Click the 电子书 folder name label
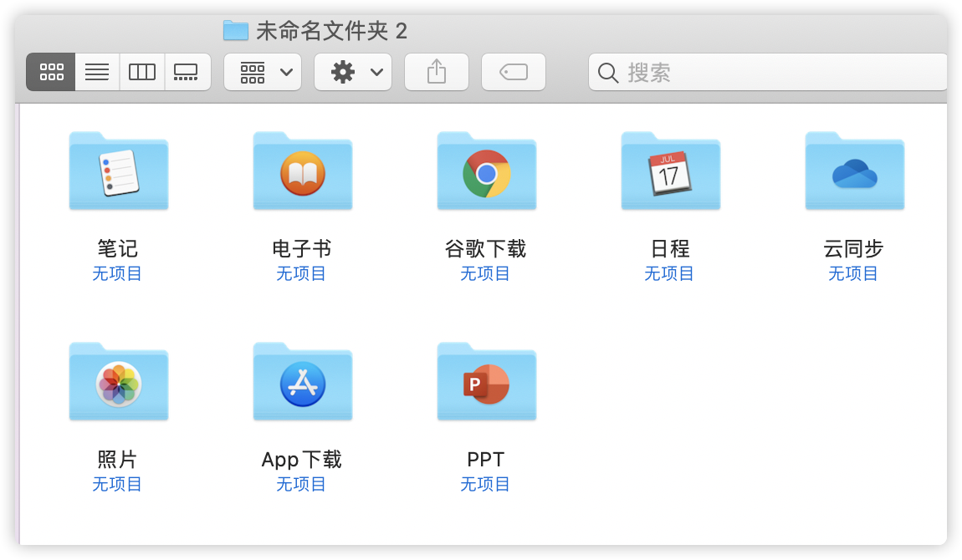The width and height of the screenshot is (962, 560). tap(302, 249)
